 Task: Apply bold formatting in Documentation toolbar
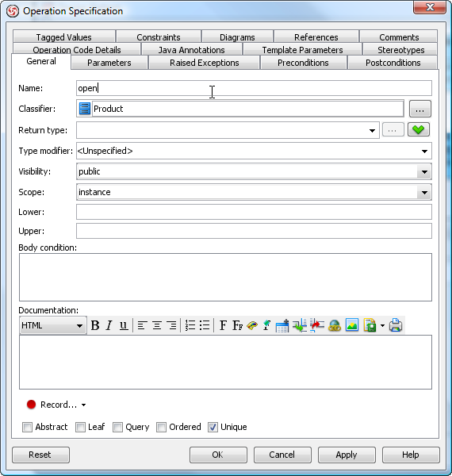(95, 325)
